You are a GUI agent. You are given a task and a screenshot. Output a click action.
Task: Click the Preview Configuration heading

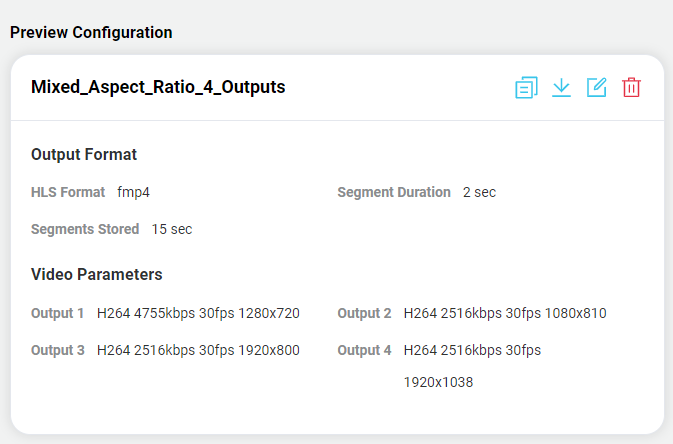tap(91, 32)
